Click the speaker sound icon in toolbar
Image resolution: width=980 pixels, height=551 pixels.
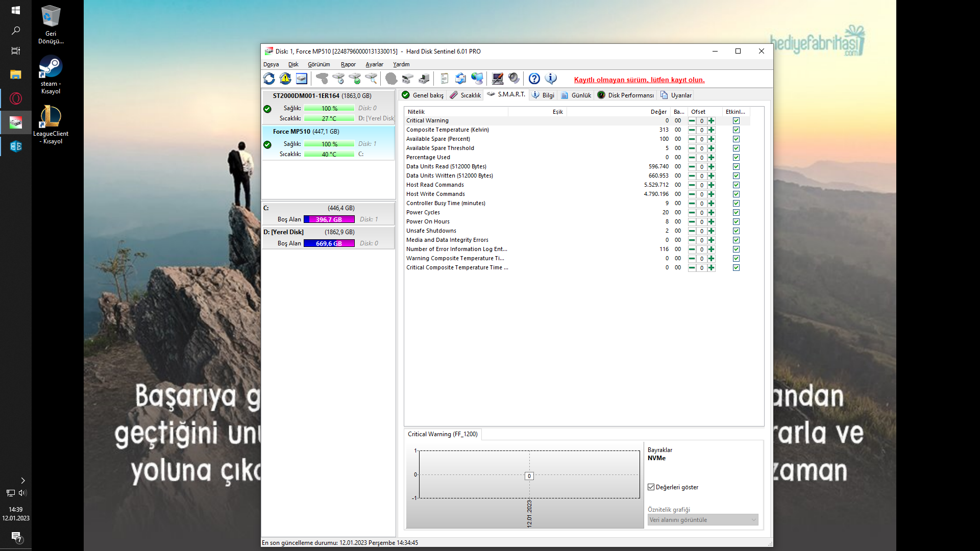514,79
